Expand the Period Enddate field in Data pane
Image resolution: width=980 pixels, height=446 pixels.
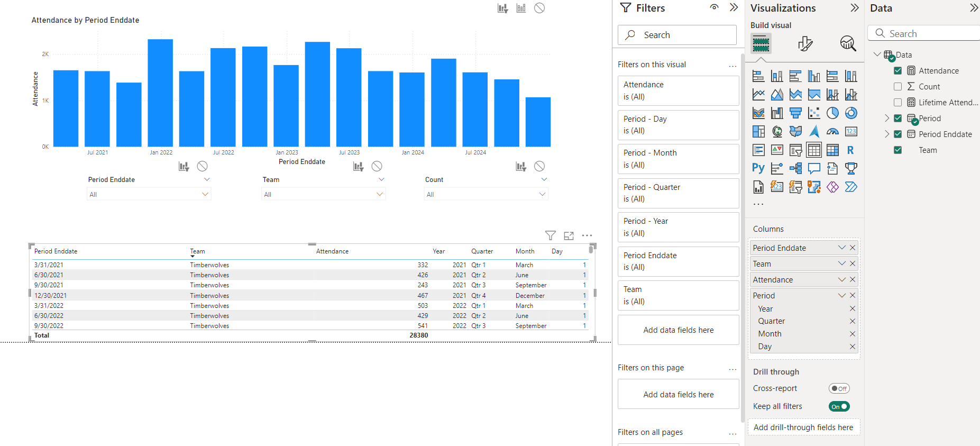tap(887, 134)
